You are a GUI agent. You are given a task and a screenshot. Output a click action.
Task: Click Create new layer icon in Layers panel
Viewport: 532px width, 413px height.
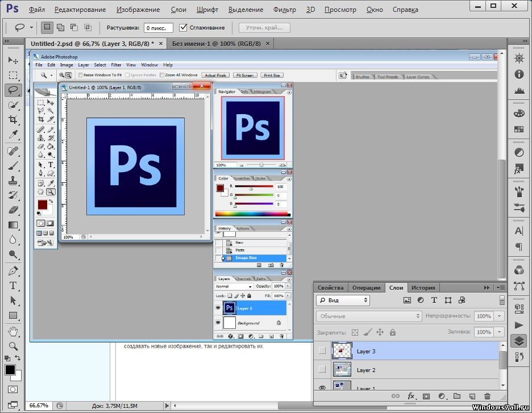[x=472, y=396]
